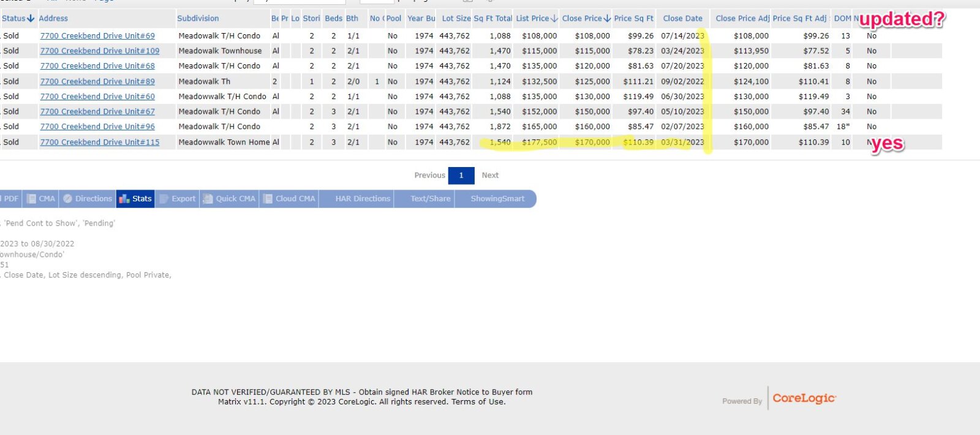Select the $177,500 list price cell

(540, 142)
